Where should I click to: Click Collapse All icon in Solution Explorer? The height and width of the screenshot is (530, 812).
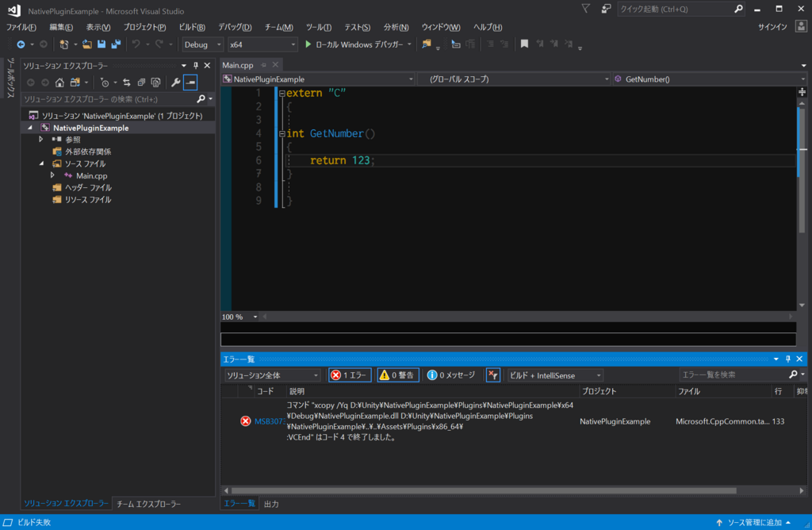[x=141, y=83]
